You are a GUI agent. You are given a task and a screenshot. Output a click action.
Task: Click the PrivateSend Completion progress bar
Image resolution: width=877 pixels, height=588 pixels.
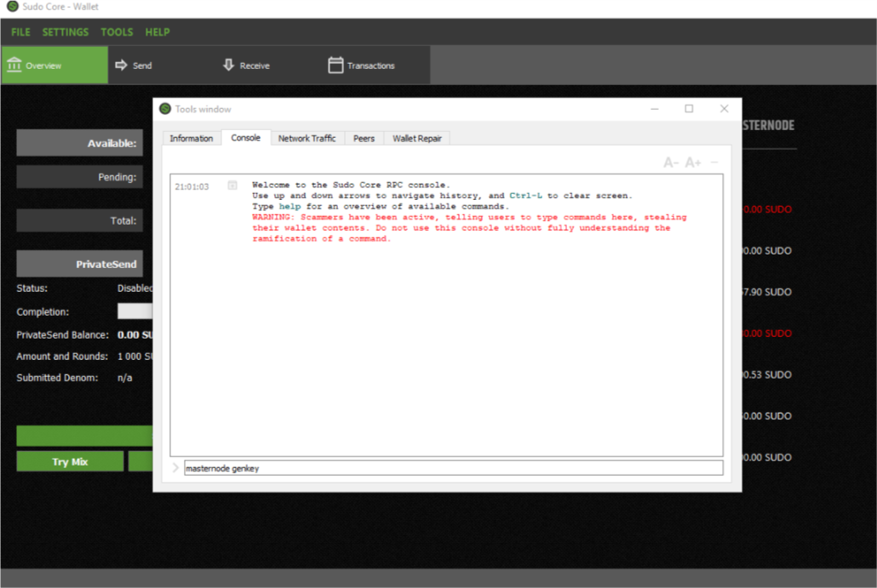pyautogui.click(x=135, y=311)
